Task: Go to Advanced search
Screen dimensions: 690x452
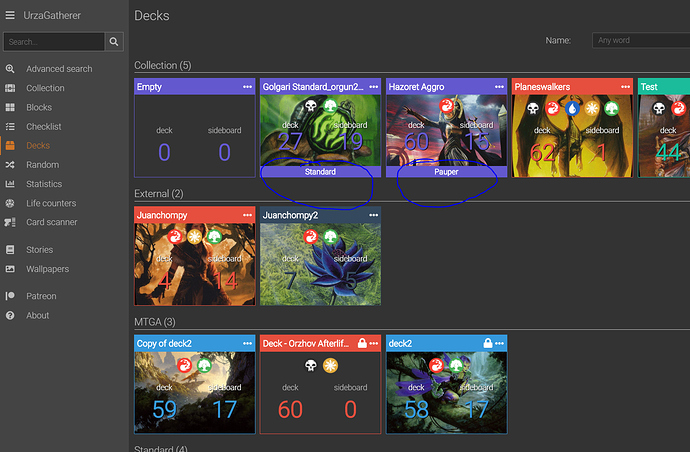Action: [59, 69]
